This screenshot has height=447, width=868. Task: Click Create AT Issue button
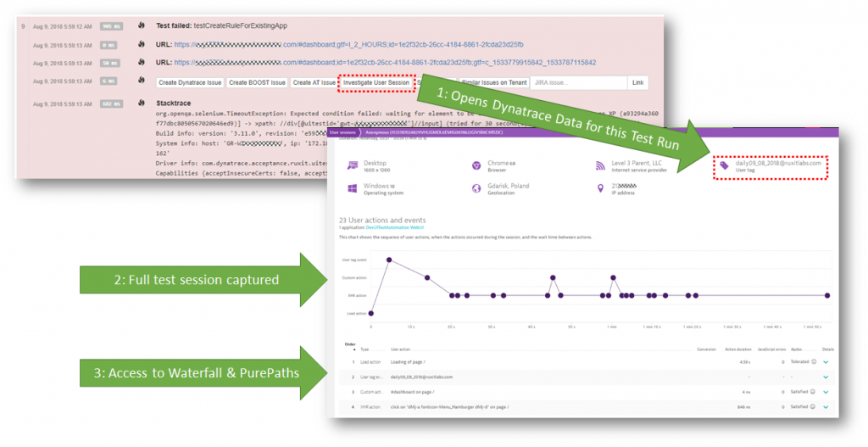(314, 82)
